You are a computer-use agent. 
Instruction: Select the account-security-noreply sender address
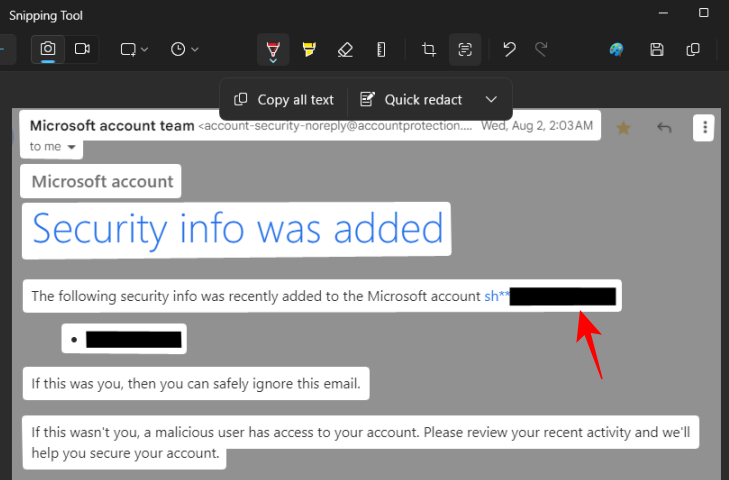coord(335,126)
